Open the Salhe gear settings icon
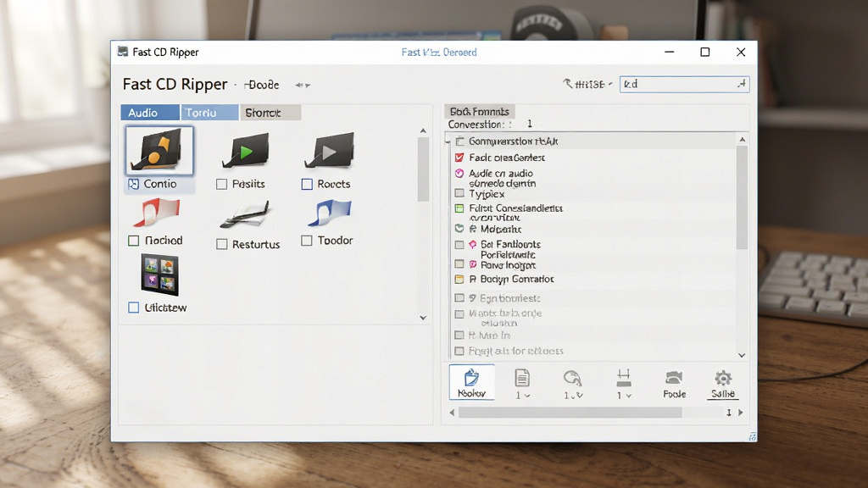The width and height of the screenshot is (868, 488). pos(723,379)
